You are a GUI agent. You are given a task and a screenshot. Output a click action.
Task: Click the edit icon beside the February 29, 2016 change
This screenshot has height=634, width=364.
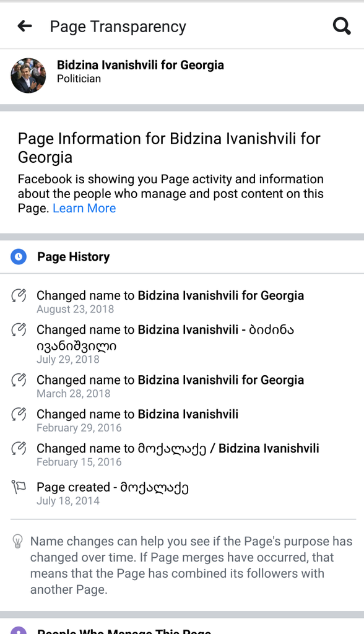19,414
